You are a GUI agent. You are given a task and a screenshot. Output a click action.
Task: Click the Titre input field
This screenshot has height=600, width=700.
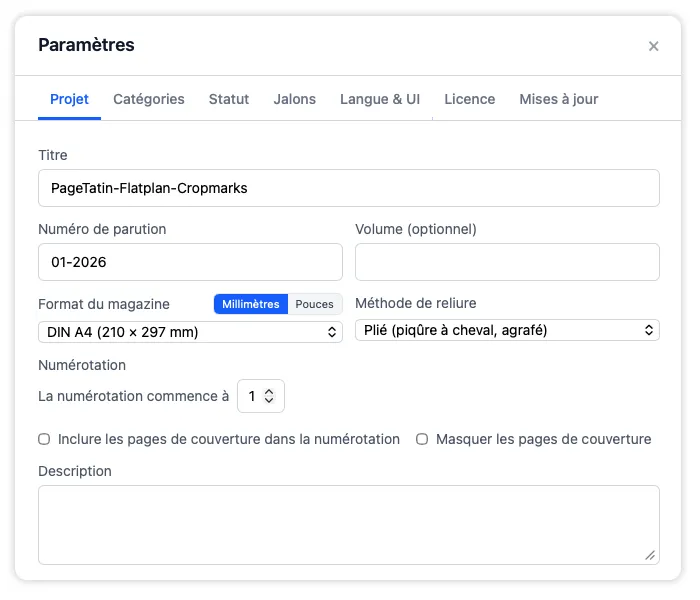pyautogui.click(x=349, y=188)
